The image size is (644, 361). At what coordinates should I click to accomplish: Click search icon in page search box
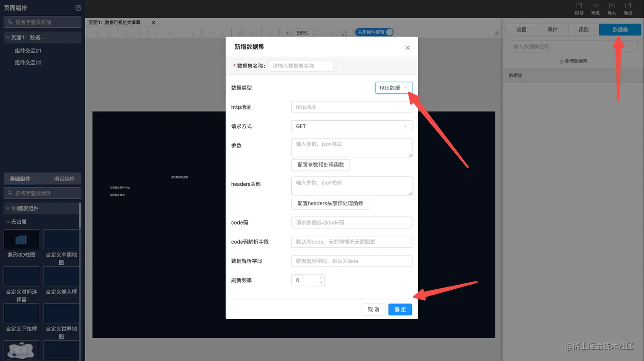click(x=10, y=22)
